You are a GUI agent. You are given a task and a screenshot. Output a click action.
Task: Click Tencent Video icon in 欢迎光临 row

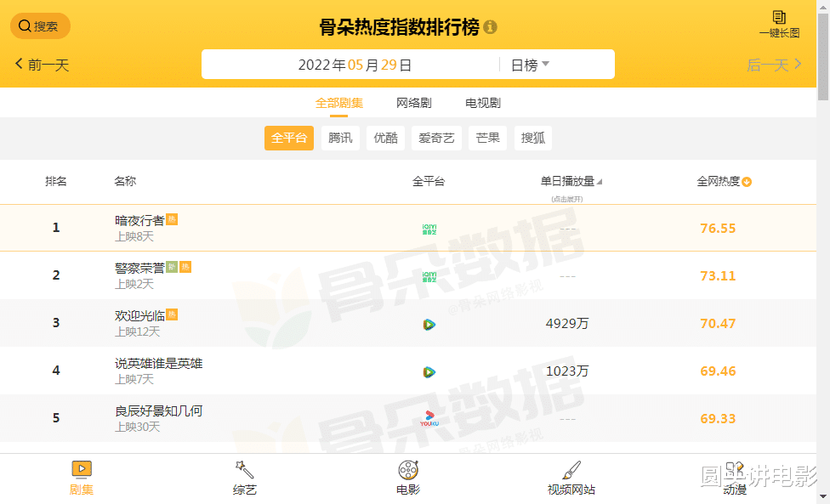tap(429, 324)
